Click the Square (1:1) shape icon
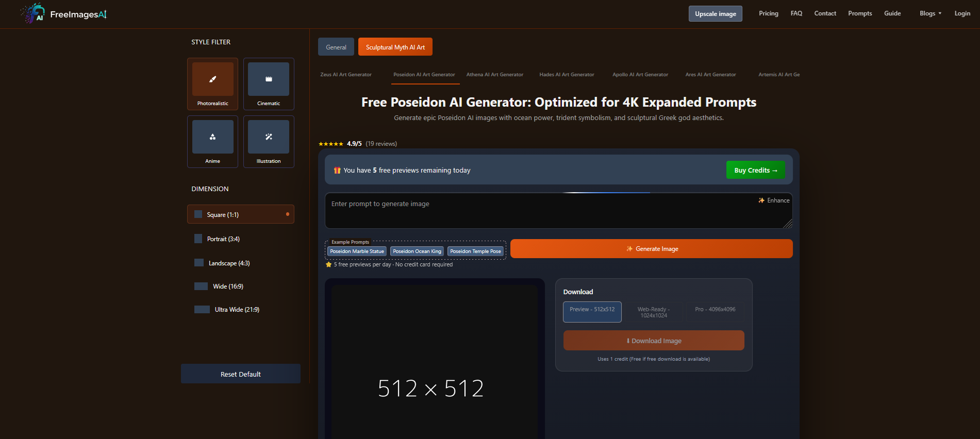This screenshot has width=980, height=439. tap(198, 214)
